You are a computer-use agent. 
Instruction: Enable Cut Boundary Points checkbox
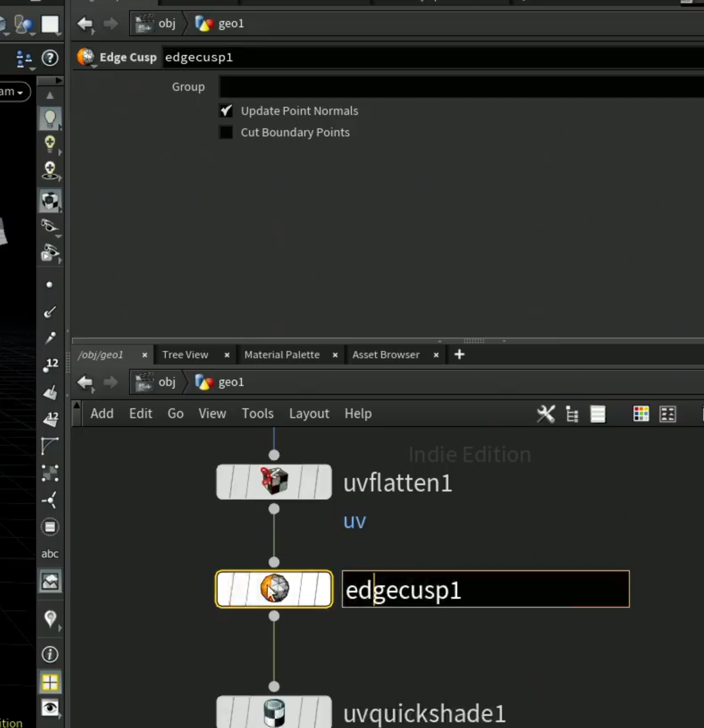(x=226, y=132)
